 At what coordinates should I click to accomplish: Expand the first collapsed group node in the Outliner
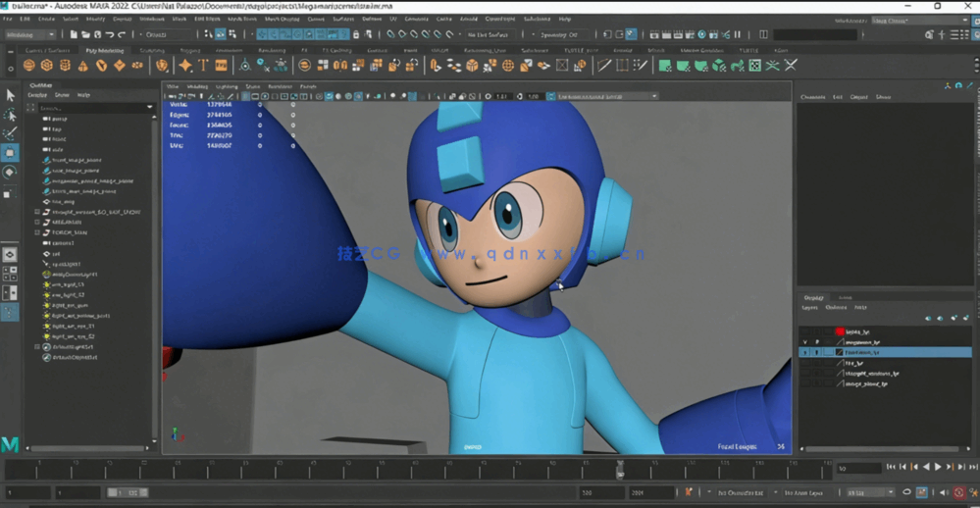(x=37, y=211)
